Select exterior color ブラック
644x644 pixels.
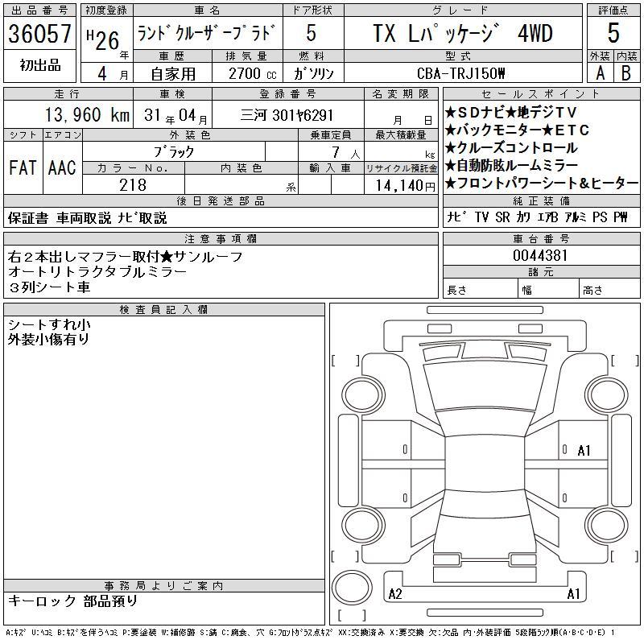click(x=174, y=152)
